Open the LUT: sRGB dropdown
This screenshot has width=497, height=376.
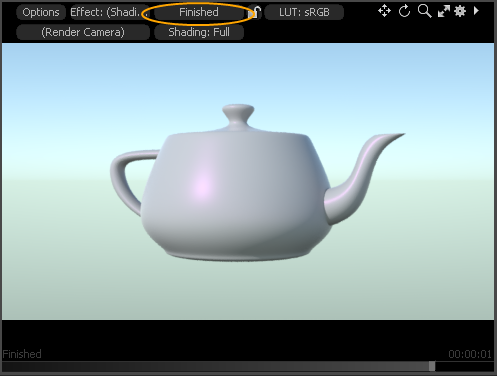304,12
